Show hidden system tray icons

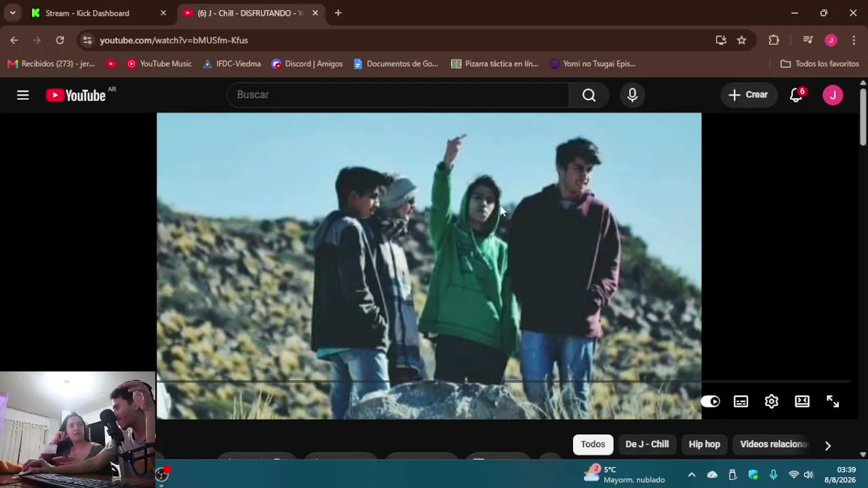[x=691, y=474]
